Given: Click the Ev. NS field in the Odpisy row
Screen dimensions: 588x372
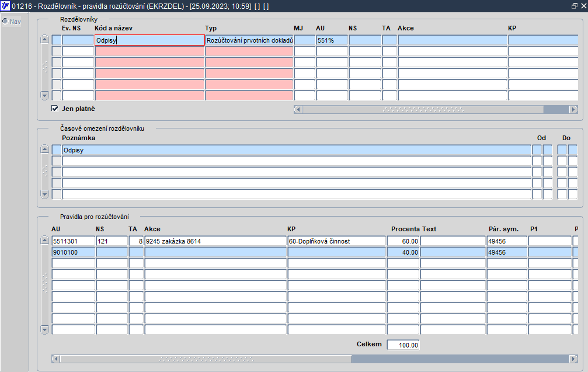Looking at the screenshot, I should pos(78,40).
